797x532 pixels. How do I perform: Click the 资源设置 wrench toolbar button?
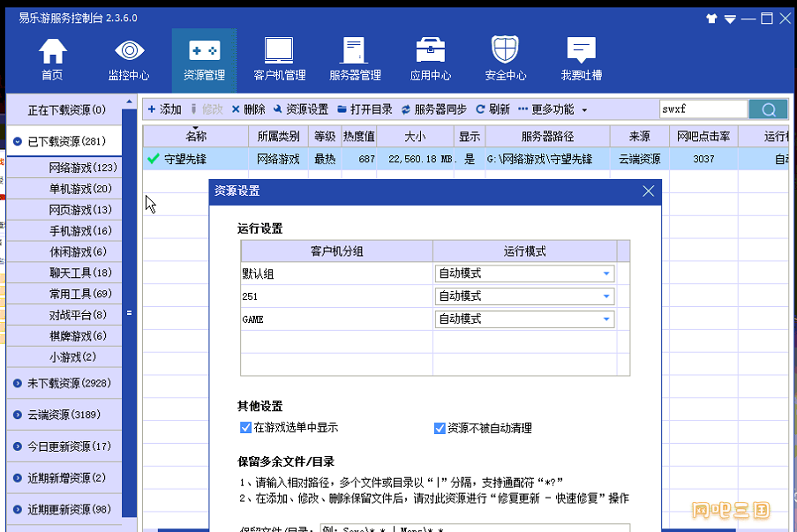300,109
